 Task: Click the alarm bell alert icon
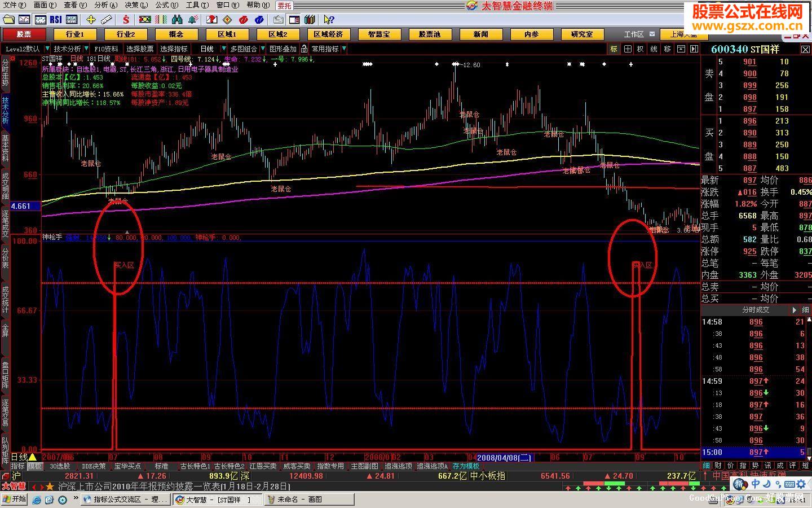(193, 20)
